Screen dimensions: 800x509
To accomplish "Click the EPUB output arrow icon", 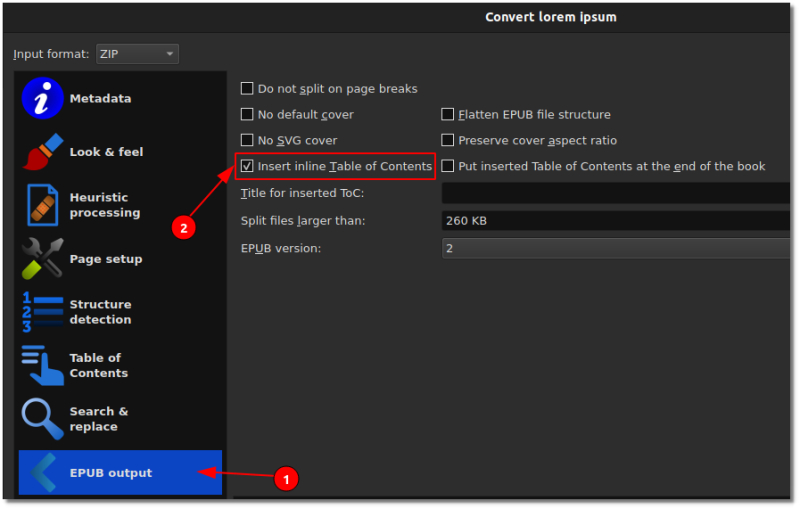I will (42, 473).
